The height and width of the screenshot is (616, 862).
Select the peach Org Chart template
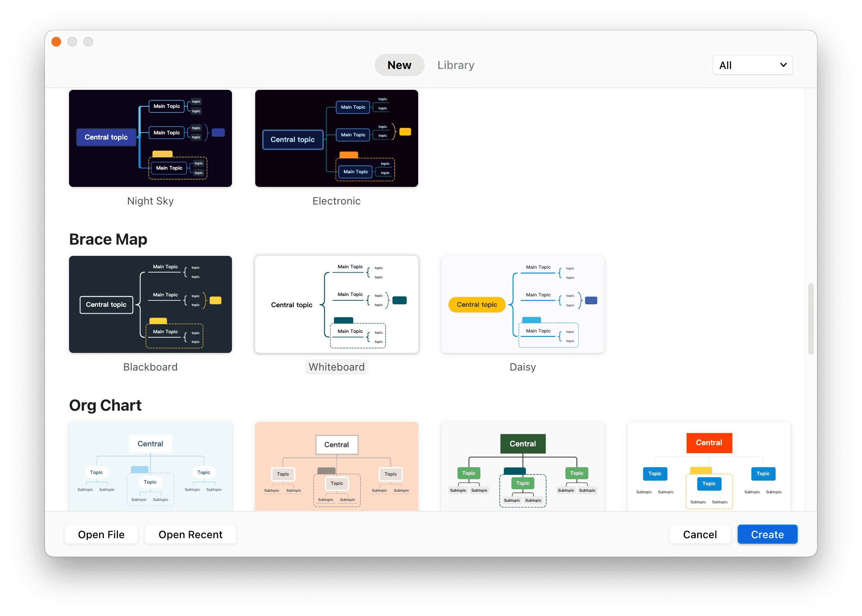point(337,466)
